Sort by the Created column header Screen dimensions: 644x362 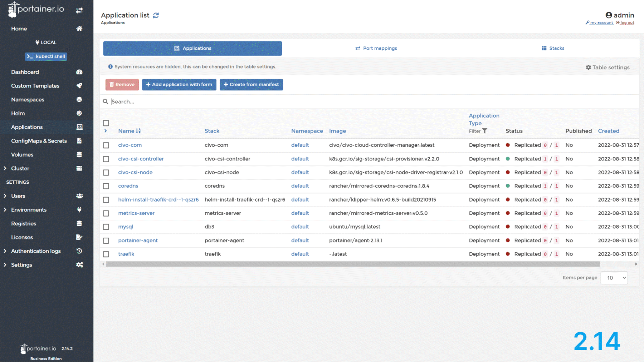[609, 131]
